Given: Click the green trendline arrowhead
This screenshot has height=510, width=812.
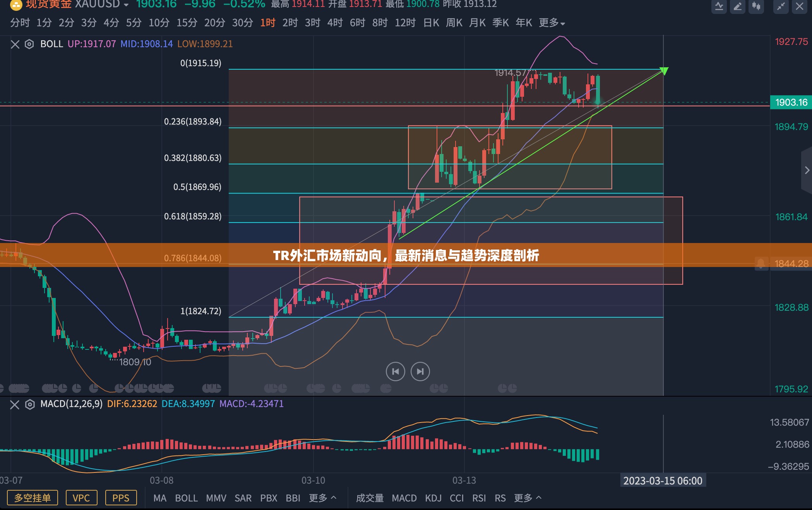Looking at the screenshot, I should coord(664,71).
